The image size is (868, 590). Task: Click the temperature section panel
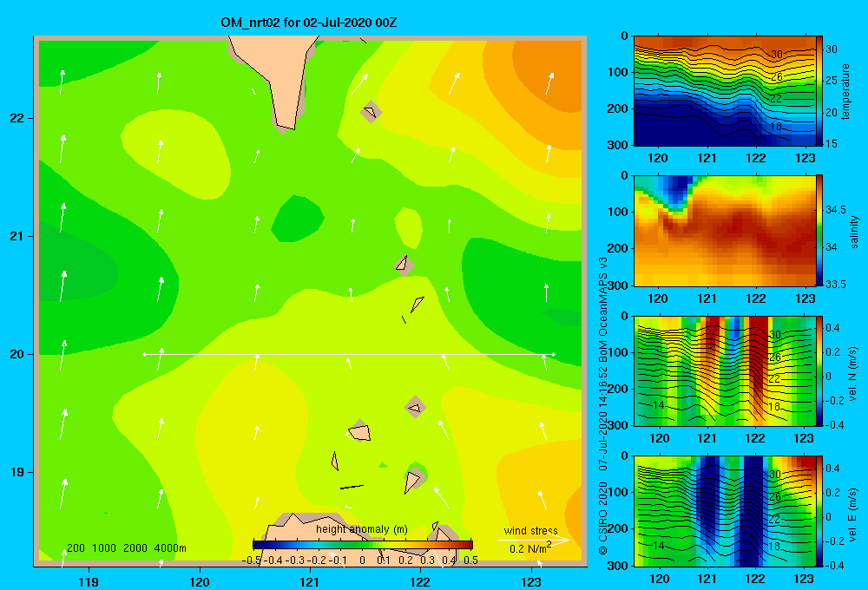[x=725, y=91]
